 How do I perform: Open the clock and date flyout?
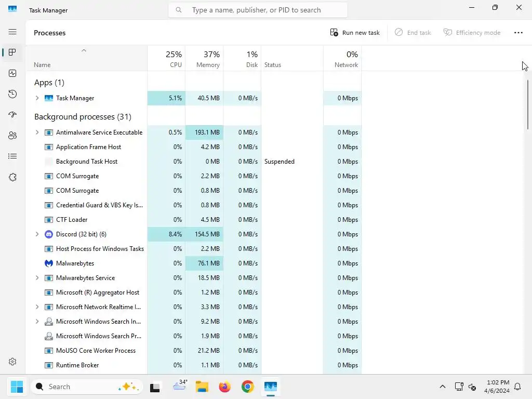point(497,387)
